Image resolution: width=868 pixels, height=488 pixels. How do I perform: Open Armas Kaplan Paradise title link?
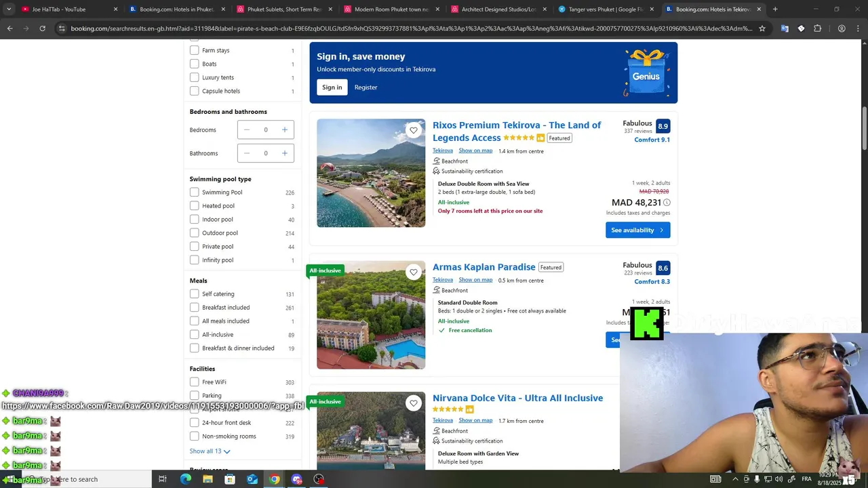(484, 267)
